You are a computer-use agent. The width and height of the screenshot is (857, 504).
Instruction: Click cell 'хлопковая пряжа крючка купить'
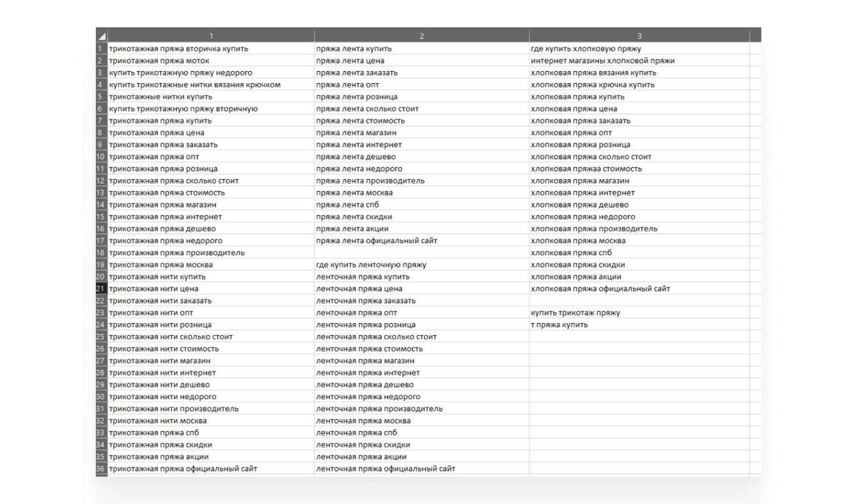pyautogui.click(x=639, y=84)
